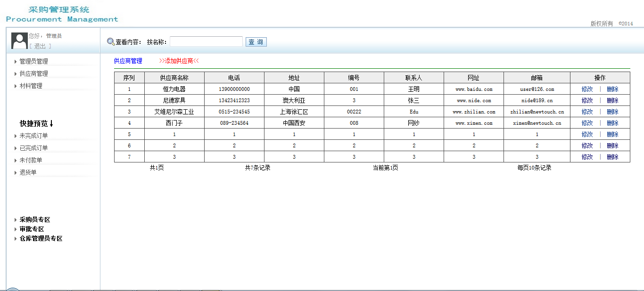Click 修改 in row 7

(x=587, y=157)
